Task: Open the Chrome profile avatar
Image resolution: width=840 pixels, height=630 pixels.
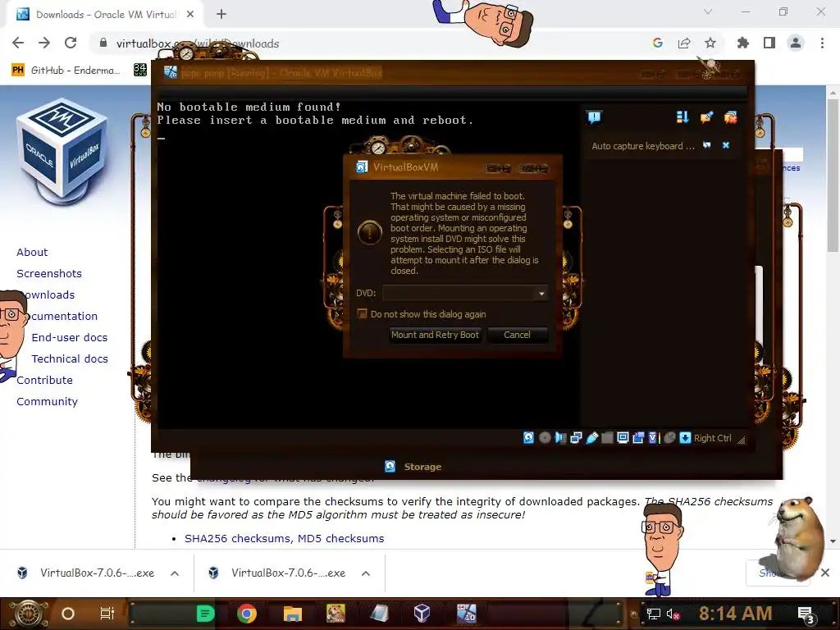Action: (x=796, y=43)
